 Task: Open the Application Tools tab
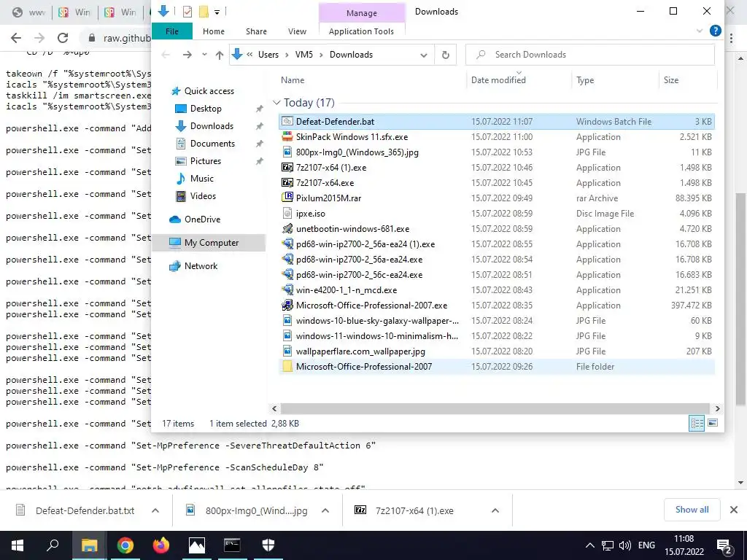[x=361, y=31]
